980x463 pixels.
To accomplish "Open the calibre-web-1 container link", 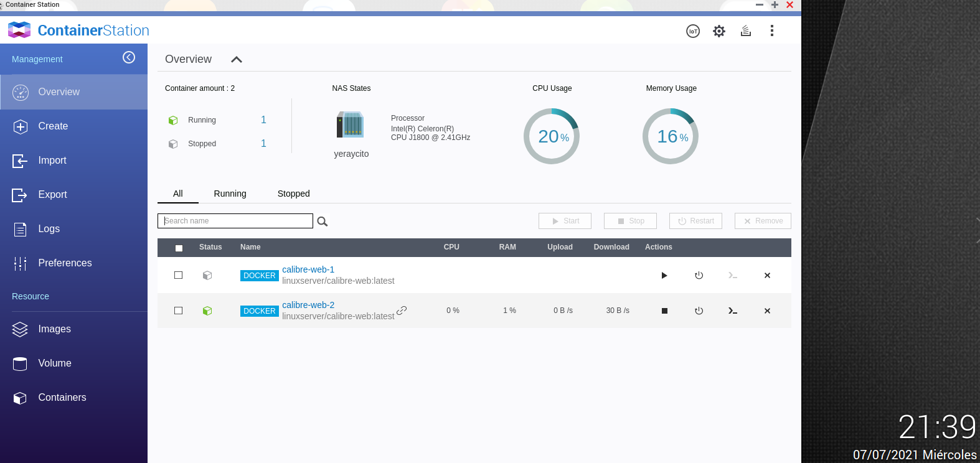I will tap(308, 269).
